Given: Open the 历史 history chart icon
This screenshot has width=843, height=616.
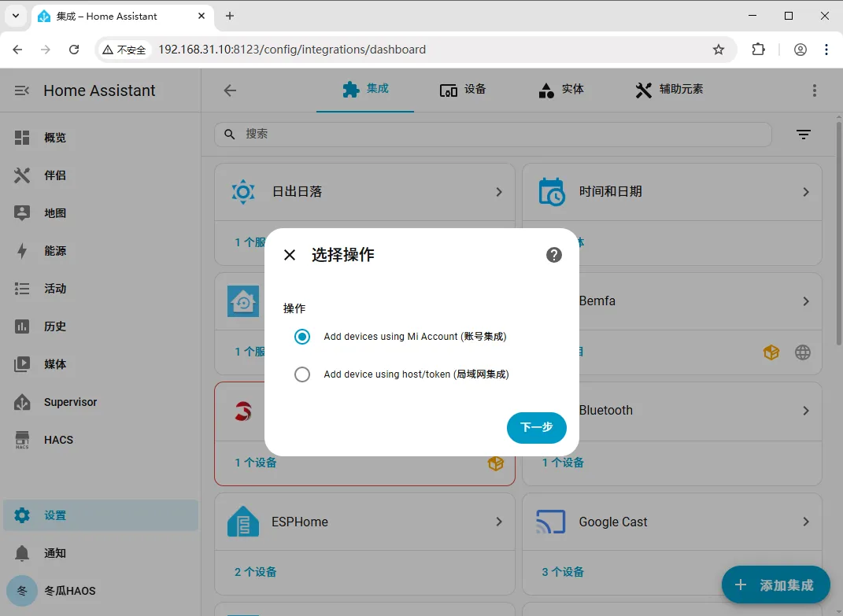Looking at the screenshot, I should (x=22, y=326).
